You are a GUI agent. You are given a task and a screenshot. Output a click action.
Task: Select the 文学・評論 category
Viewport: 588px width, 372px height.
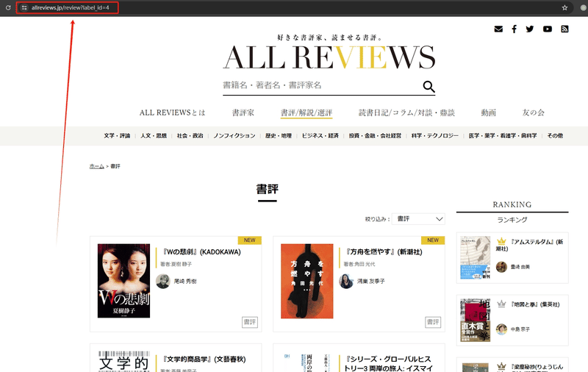click(x=117, y=136)
